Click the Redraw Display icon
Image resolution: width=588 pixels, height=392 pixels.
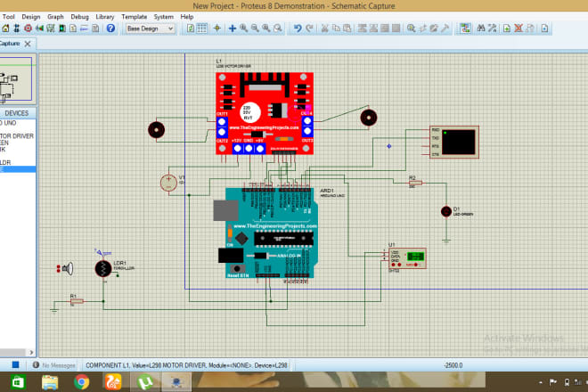click(191, 29)
